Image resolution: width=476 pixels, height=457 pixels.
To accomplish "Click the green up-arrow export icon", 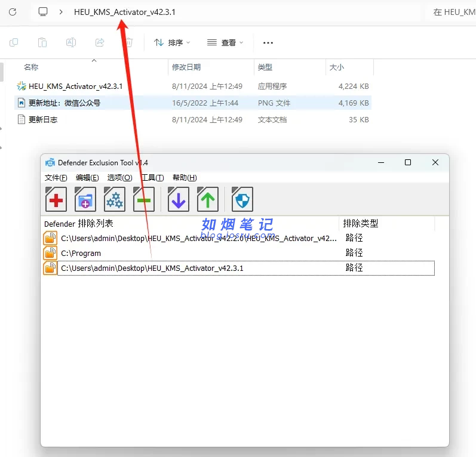I will coord(208,199).
